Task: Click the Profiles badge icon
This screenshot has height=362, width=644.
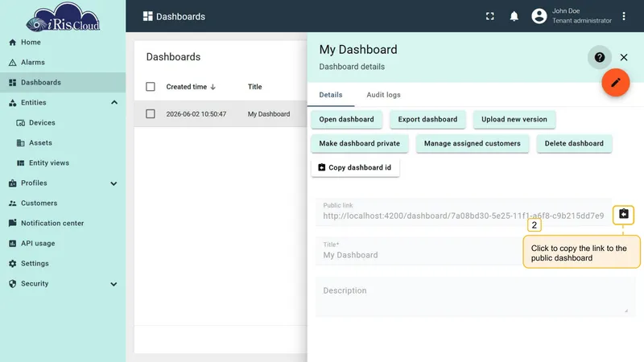Action: tap(13, 183)
